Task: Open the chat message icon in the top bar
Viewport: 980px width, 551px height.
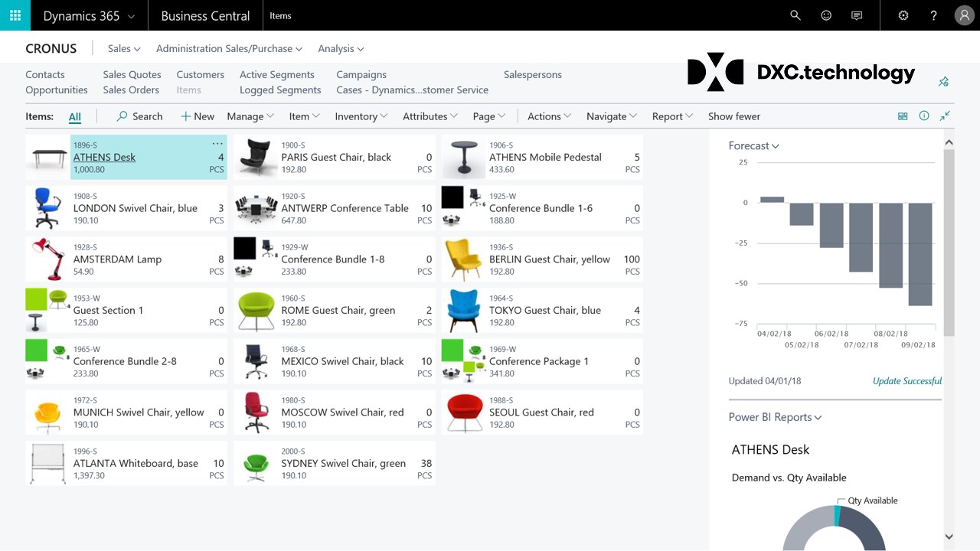Action: [857, 15]
